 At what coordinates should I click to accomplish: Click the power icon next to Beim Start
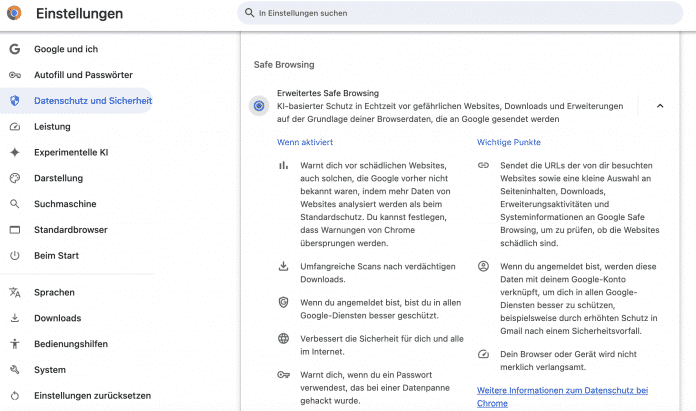click(x=15, y=256)
